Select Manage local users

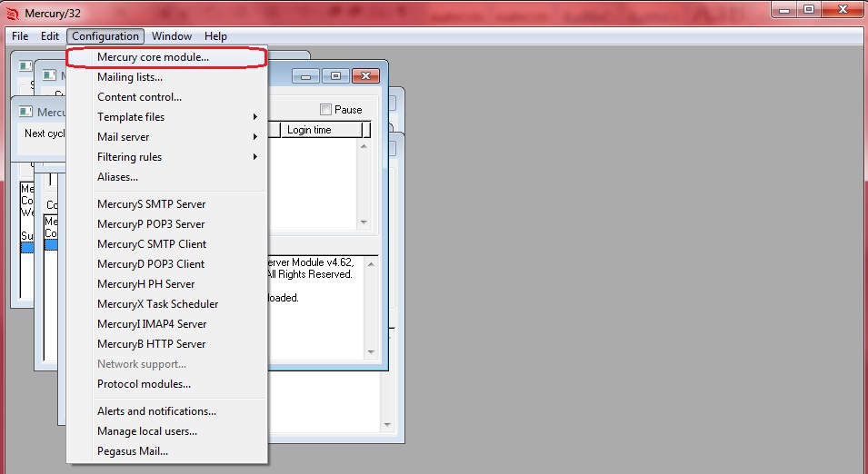pyautogui.click(x=166, y=430)
